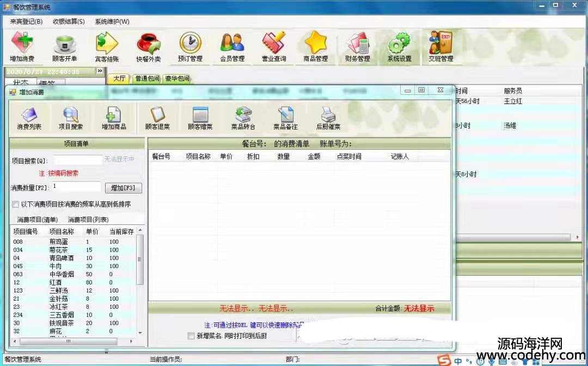This screenshot has height=366, width=588.
Task: Open 系统设置 with the gears icon
Action: (400, 47)
